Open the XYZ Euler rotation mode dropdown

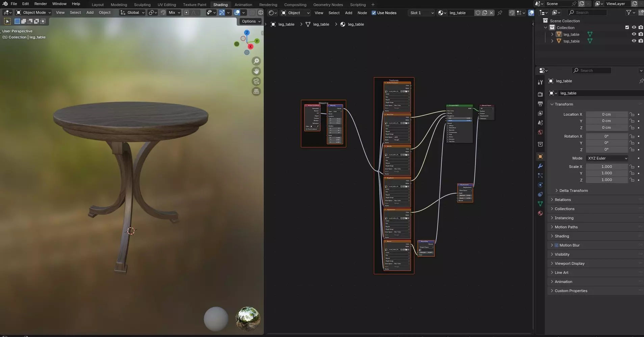click(607, 158)
